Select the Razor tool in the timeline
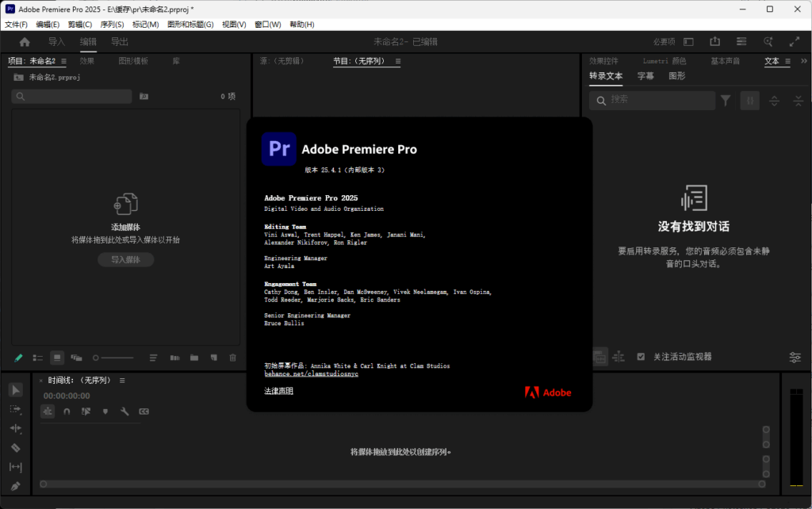The height and width of the screenshot is (509, 812). (x=15, y=446)
